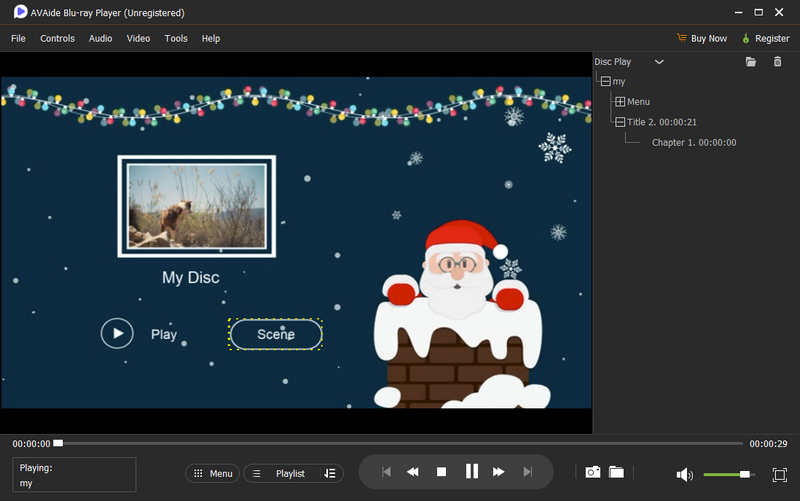Skip to the previous chapter
Screen dimensions: 800x501
[x=385, y=472]
